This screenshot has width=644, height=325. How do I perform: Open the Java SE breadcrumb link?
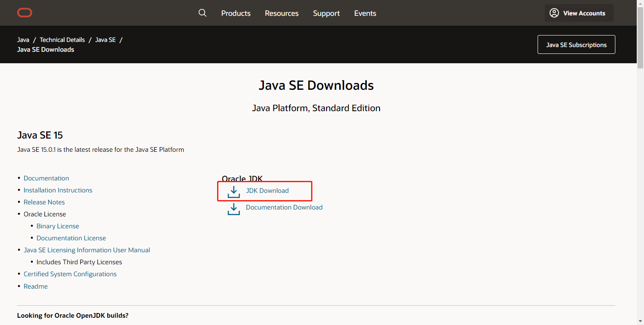coord(105,39)
